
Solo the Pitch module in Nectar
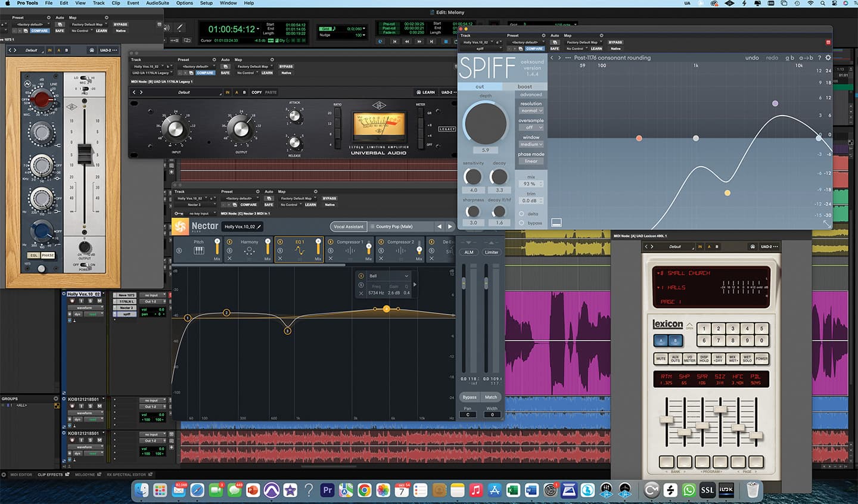[x=179, y=250]
